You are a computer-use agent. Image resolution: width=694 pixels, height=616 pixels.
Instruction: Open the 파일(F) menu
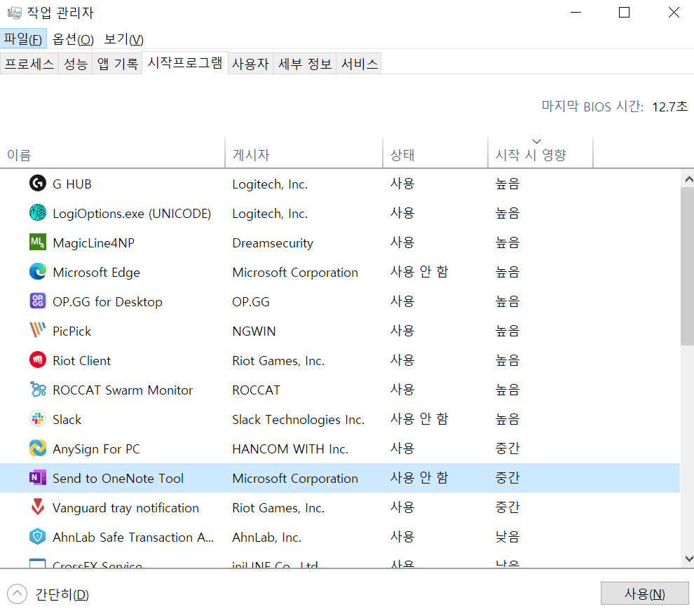coord(23,39)
